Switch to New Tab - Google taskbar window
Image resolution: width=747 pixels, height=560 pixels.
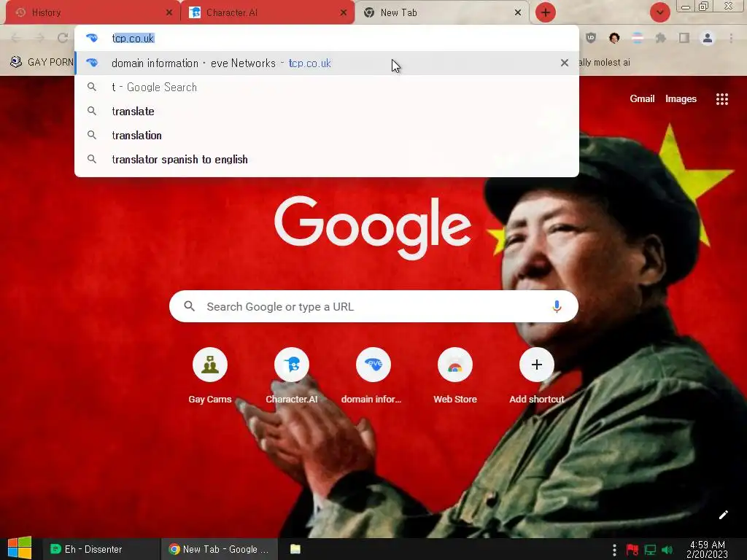219,549
